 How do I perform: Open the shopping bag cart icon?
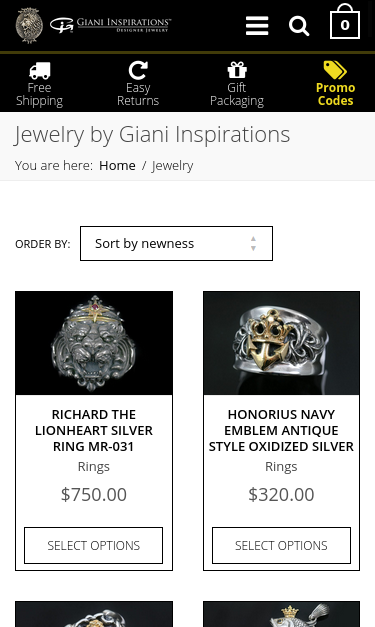tap(345, 22)
